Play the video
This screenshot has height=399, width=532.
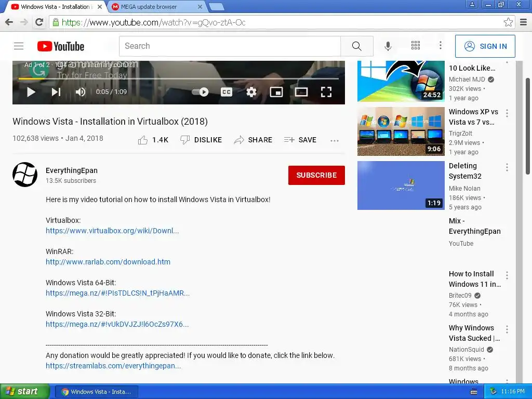(31, 92)
